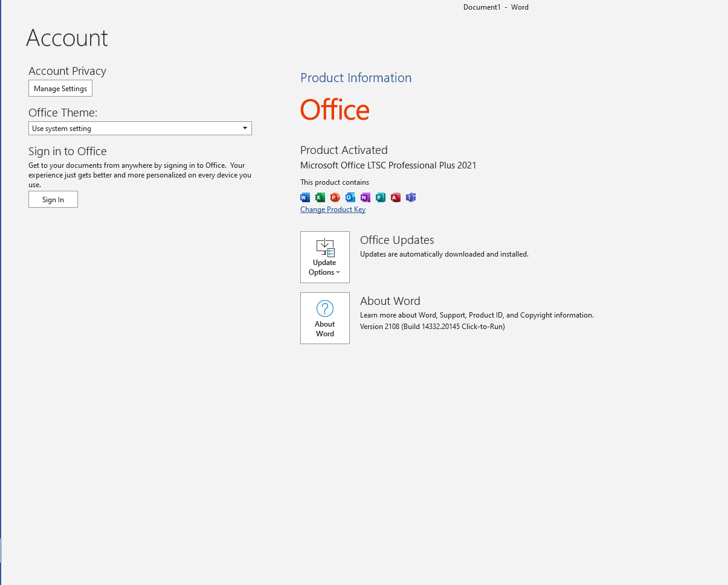Open Manage Settings for account privacy
Image resolution: width=728 pixels, height=585 pixels.
tap(60, 89)
